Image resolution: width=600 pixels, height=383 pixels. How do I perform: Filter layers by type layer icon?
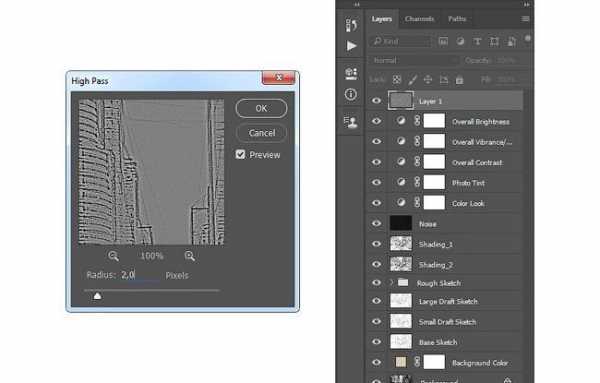(477, 41)
